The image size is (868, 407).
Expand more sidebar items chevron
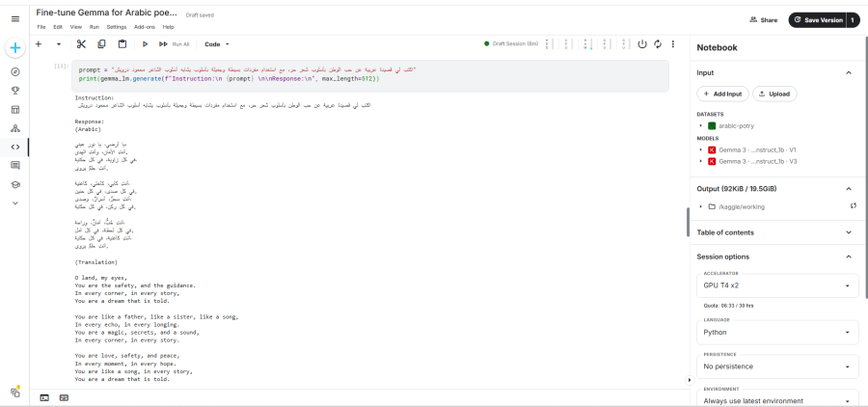[x=14, y=203]
